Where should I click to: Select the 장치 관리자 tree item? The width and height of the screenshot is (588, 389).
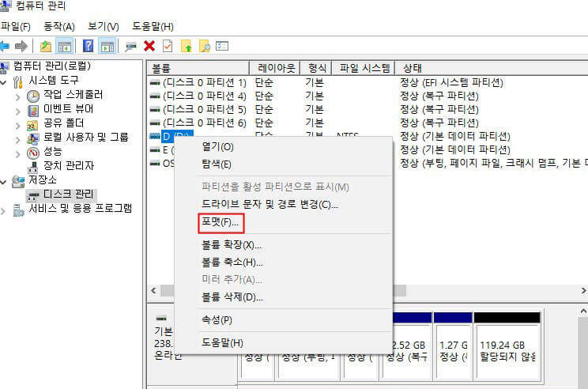coord(69,165)
